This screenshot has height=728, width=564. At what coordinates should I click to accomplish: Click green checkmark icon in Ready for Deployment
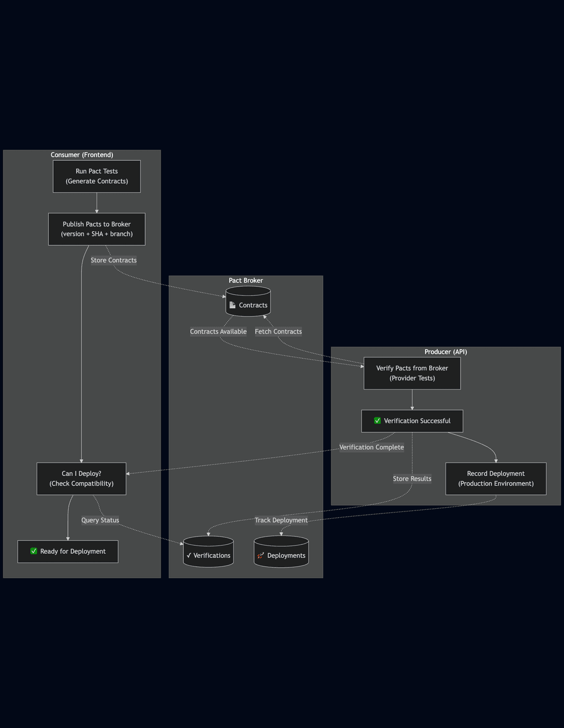34,551
